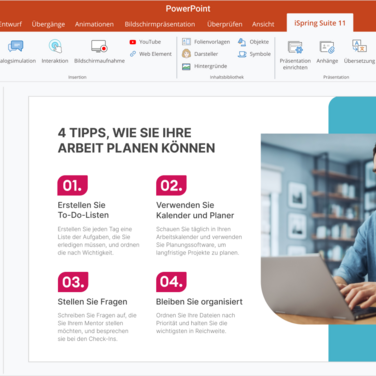The height and width of the screenshot is (376, 376).
Task: Select the iSpring Suite 11 tab
Action: coord(320,23)
